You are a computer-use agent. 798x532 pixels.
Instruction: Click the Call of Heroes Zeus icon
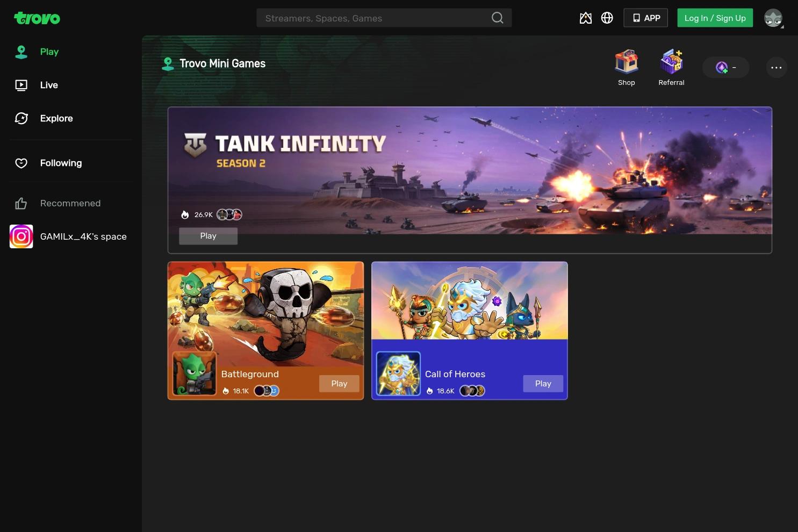click(x=398, y=373)
